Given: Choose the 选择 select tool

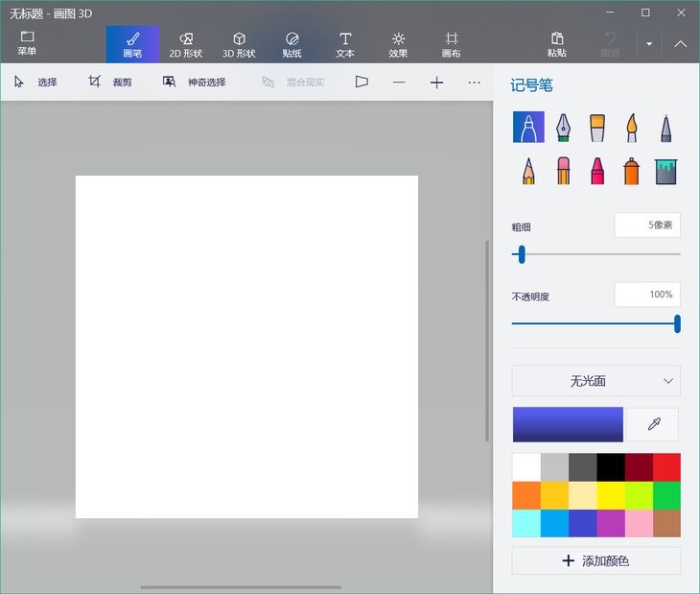Looking at the screenshot, I should 36,83.
